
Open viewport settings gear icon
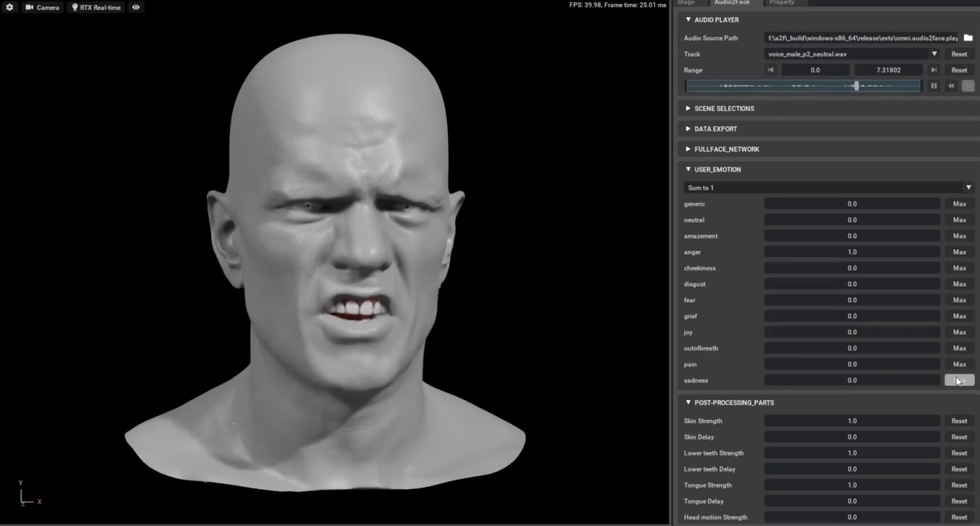(x=10, y=7)
